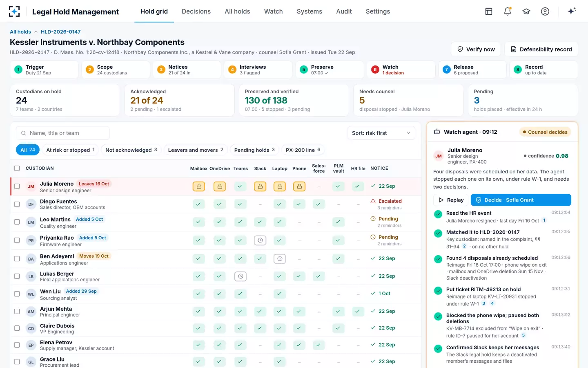Open the Interviews step card
The width and height of the screenshot is (588, 368).
[x=258, y=70]
